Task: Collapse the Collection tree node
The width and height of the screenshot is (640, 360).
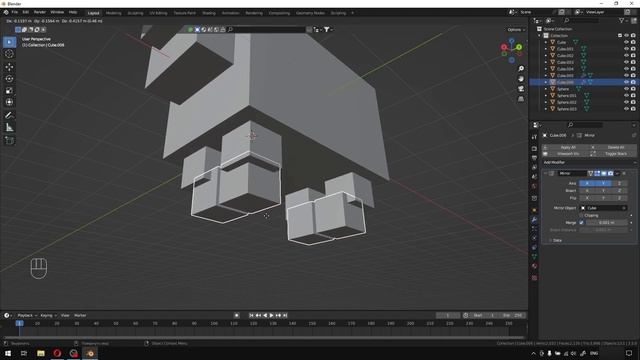Action: coord(540,36)
